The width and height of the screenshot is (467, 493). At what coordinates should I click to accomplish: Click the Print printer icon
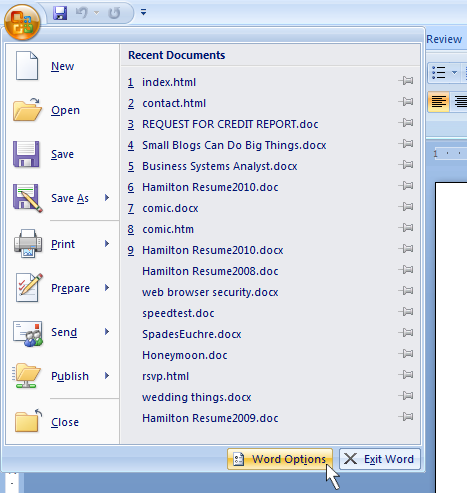point(28,243)
